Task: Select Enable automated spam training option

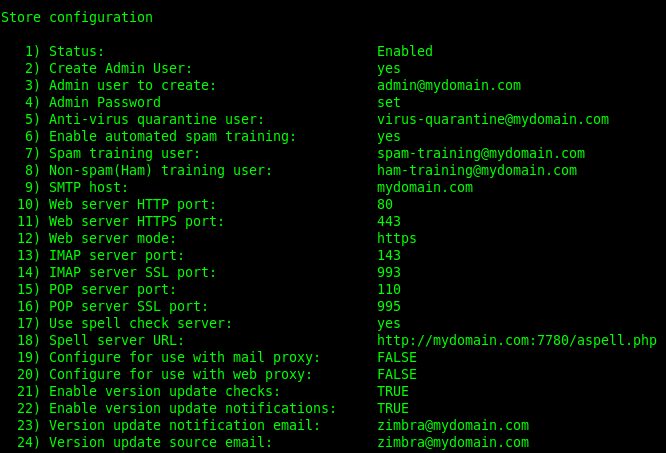Action: click(160, 137)
